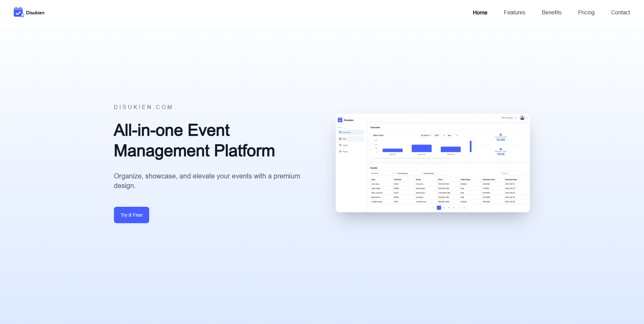
Task: Click the 'All-in-one Event Management Platform' heading
Action: point(194,140)
